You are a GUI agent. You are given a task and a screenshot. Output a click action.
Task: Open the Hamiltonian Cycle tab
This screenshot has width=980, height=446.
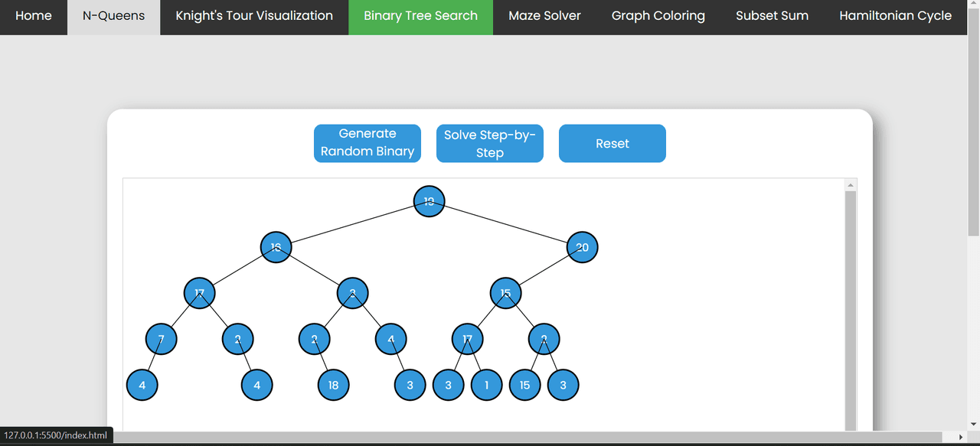pyautogui.click(x=895, y=16)
